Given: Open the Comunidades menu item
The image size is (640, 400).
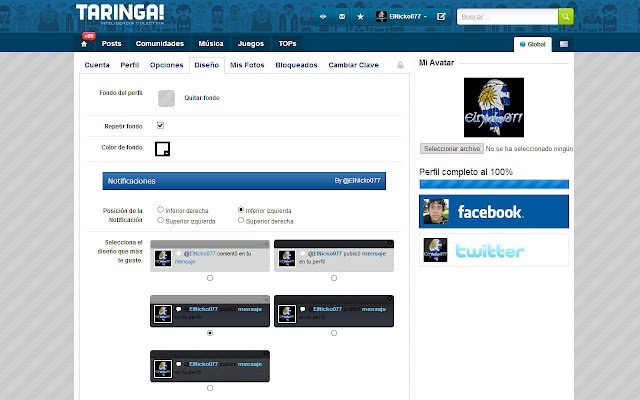Looking at the screenshot, I should (160, 44).
